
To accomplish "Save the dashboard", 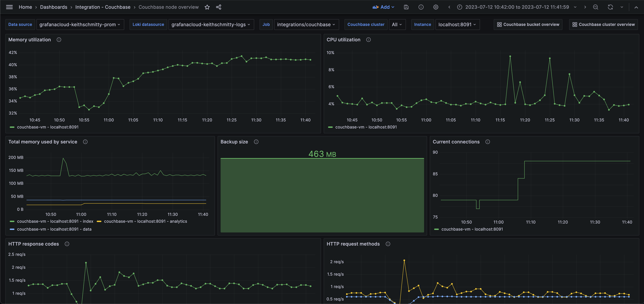I will pyautogui.click(x=406, y=7).
